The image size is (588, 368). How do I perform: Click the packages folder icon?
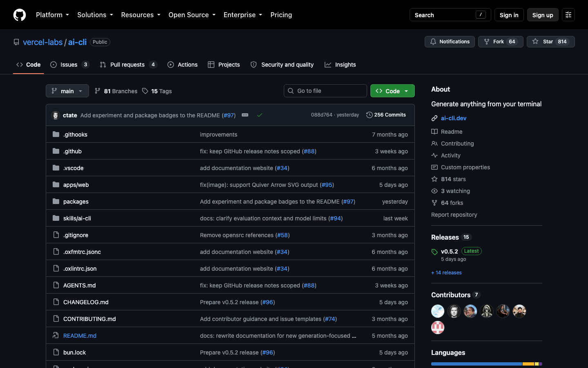(56, 201)
